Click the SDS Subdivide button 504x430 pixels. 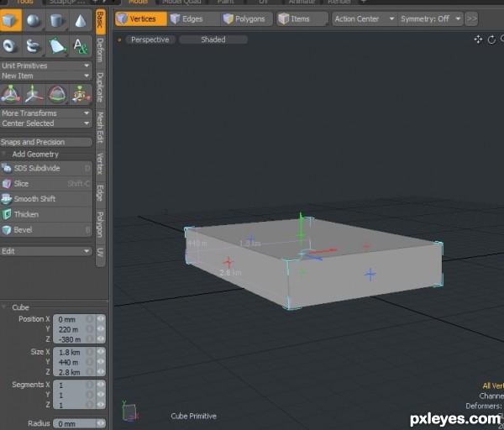coord(46,168)
